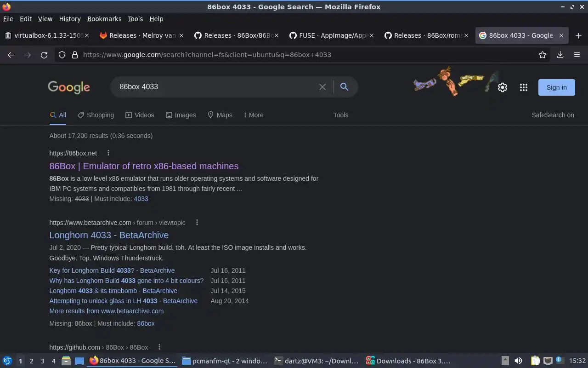Click the network status tray icon
This screenshot has width=588, height=368.
pyautogui.click(x=548, y=361)
